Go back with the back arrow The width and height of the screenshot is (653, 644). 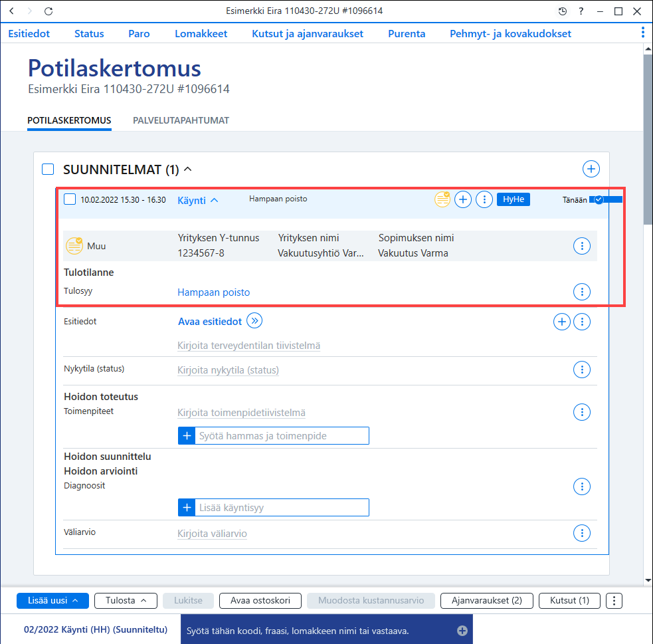[x=12, y=11]
